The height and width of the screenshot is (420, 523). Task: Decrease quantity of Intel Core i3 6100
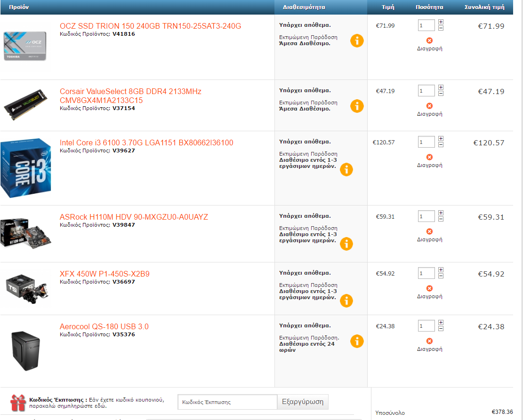[441, 145]
